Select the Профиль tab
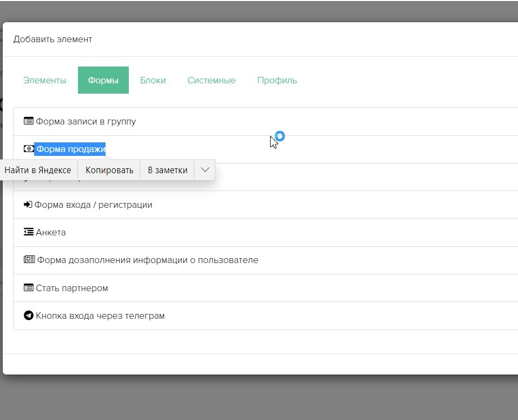 click(x=277, y=80)
